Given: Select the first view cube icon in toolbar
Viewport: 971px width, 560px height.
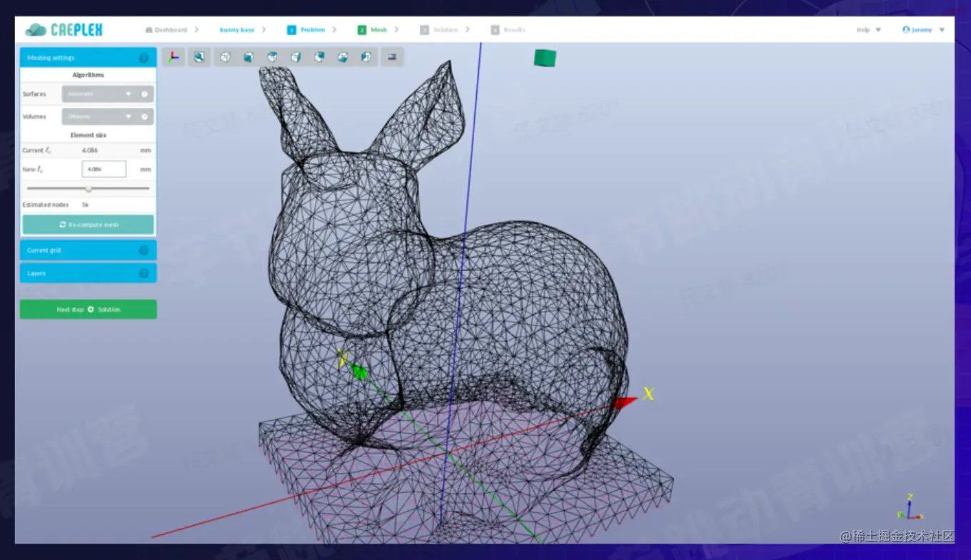Looking at the screenshot, I should coord(226,57).
